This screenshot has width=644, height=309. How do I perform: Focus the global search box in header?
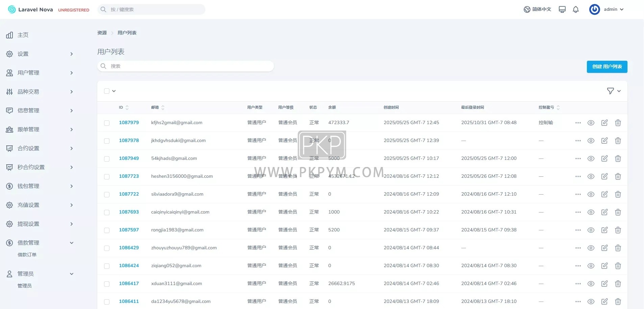click(151, 9)
